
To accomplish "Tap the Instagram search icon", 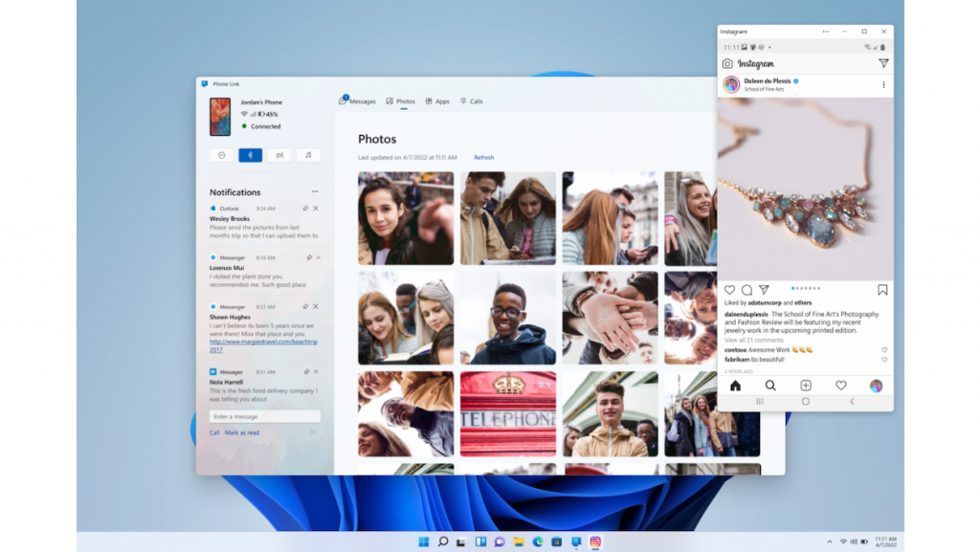I will 770,386.
